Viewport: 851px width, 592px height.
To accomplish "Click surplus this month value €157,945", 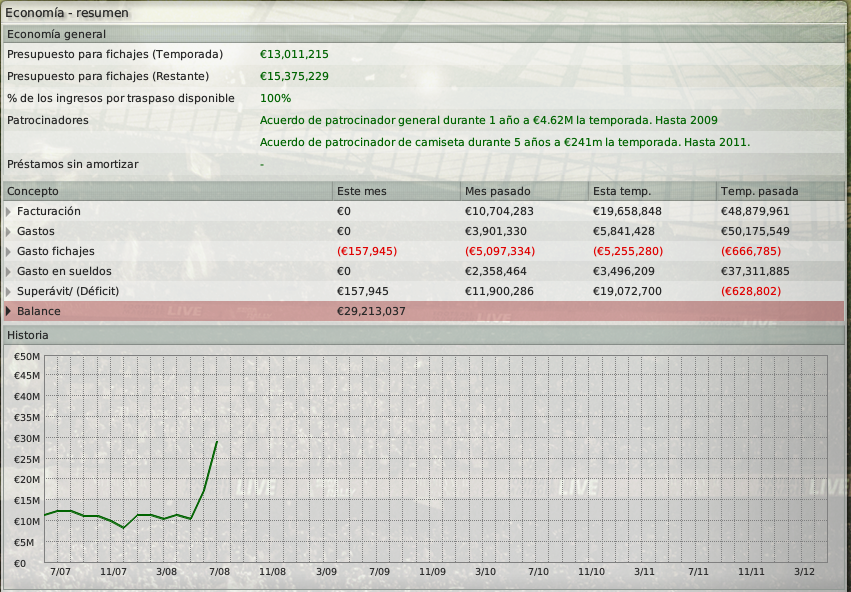I will [x=363, y=292].
